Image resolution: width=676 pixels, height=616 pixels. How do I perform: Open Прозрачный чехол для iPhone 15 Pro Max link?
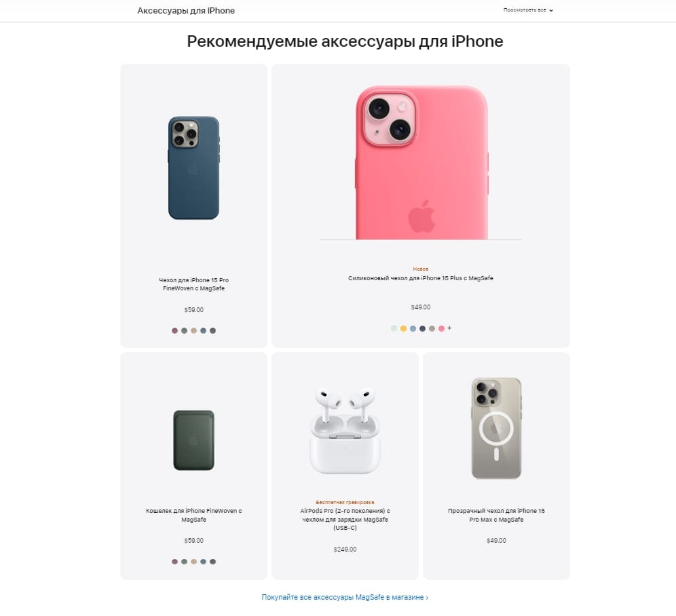pyautogui.click(x=496, y=515)
